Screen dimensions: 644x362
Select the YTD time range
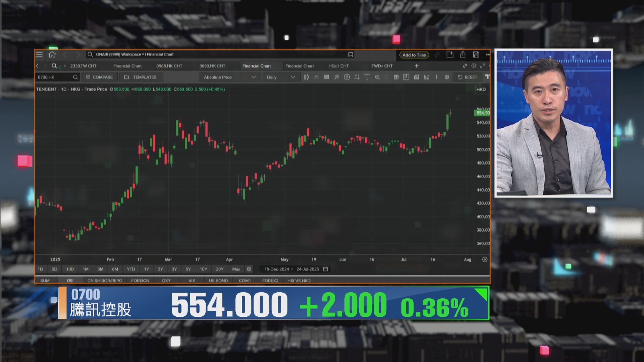tap(131, 269)
